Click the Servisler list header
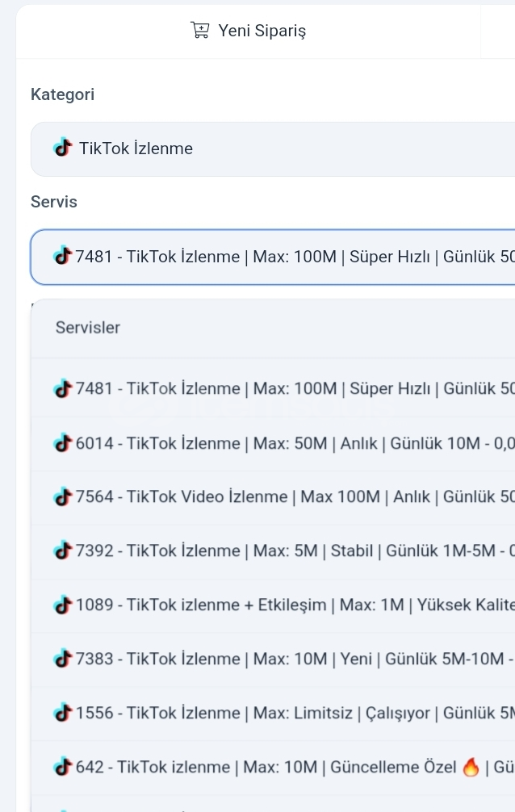The image size is (515, 812). pyautogui.click(x=87, y=327)
